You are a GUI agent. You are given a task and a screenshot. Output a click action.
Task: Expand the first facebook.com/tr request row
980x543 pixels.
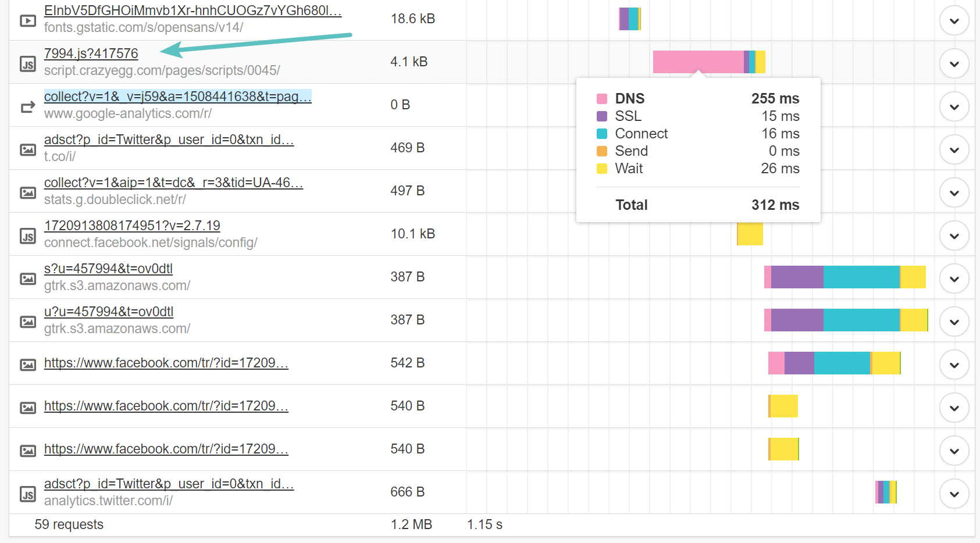pyautogui.click(x=954, y=365)
